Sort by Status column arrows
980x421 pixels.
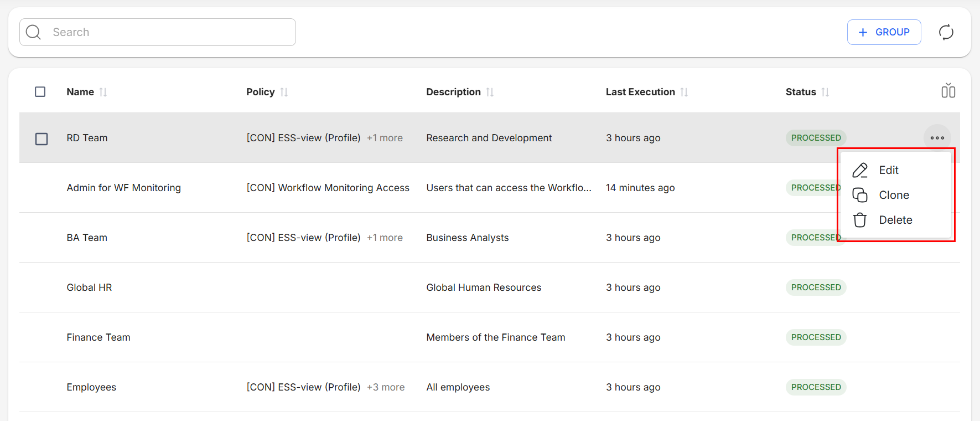click(825, 92)
